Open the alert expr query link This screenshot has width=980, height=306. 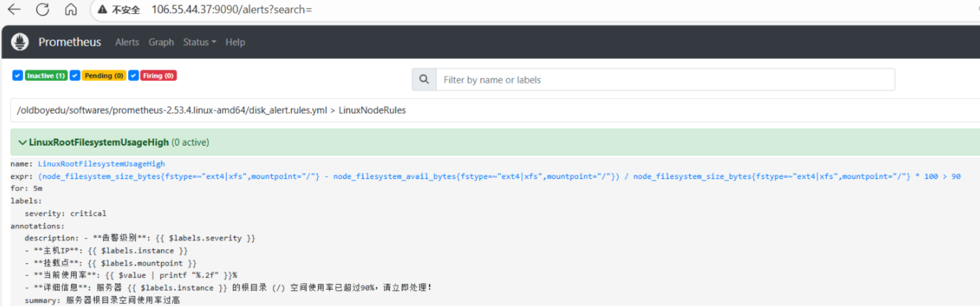coord(499,176)
